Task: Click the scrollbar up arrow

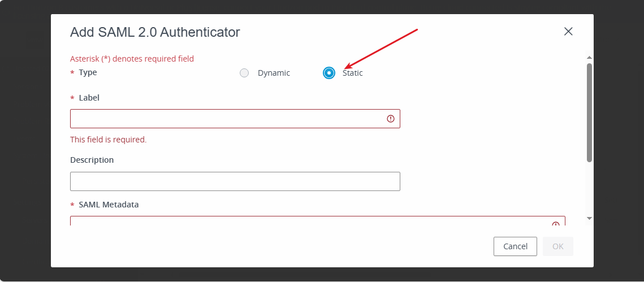Action: click(589, 58)
